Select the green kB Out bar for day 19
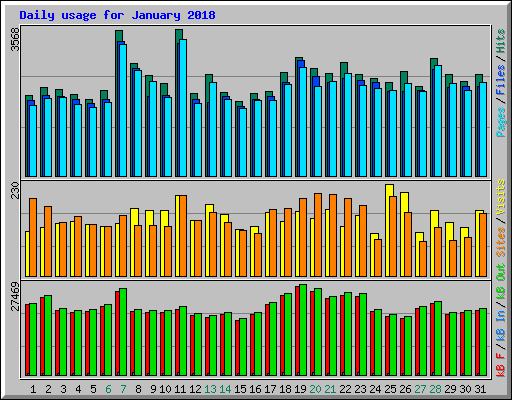 [303, 330]
